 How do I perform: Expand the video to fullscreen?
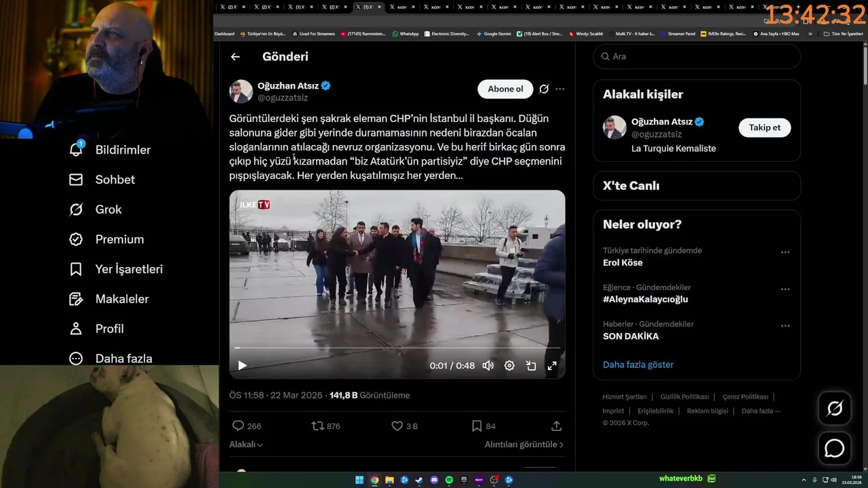point(552,365)
